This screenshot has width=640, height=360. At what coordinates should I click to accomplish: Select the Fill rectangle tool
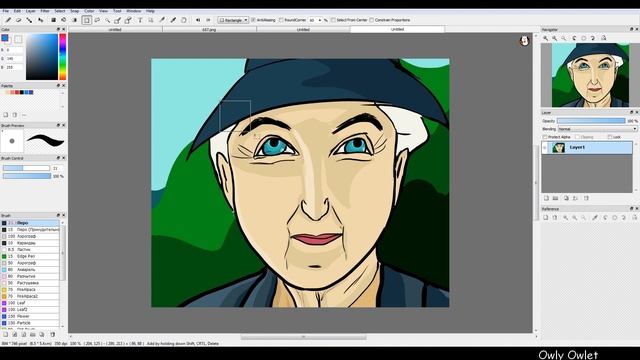coord(53,20)
